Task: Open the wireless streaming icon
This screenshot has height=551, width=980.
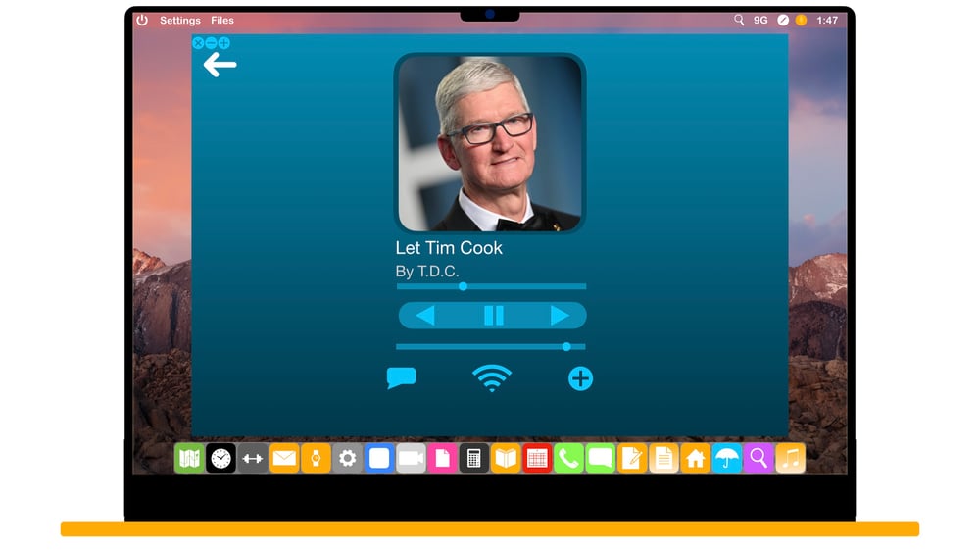Action: (x=492, y=377)
